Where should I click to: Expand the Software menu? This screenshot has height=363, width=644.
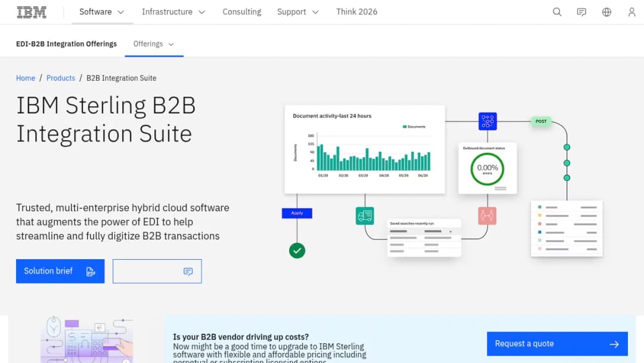[x=102, y=12]
